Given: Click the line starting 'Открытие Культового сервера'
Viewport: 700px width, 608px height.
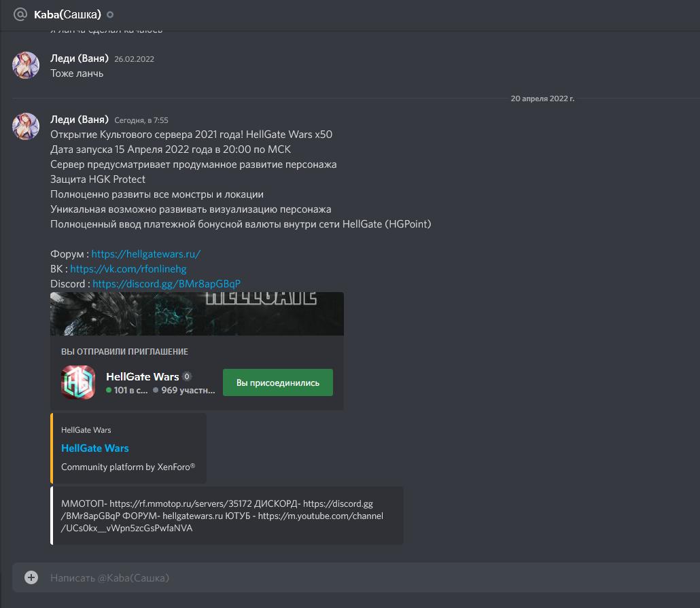Looking at the screenshot, I should coord(191,135).
